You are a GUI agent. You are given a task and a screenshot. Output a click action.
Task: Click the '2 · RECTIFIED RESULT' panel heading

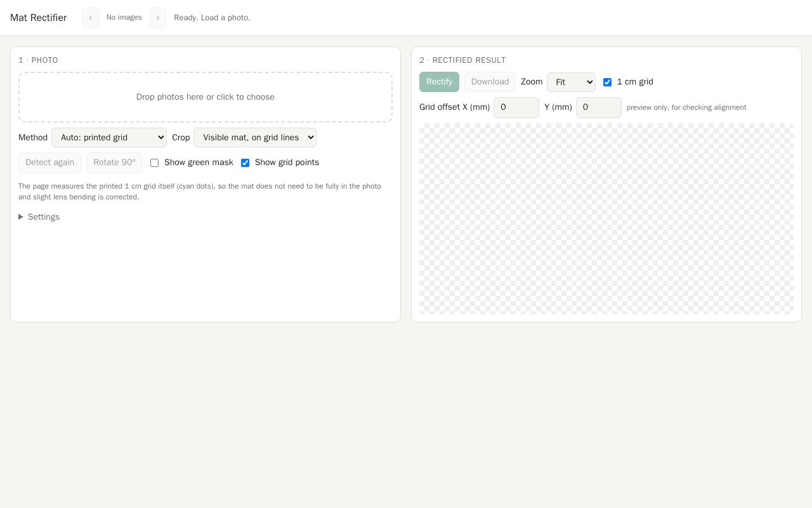(462, 60)
